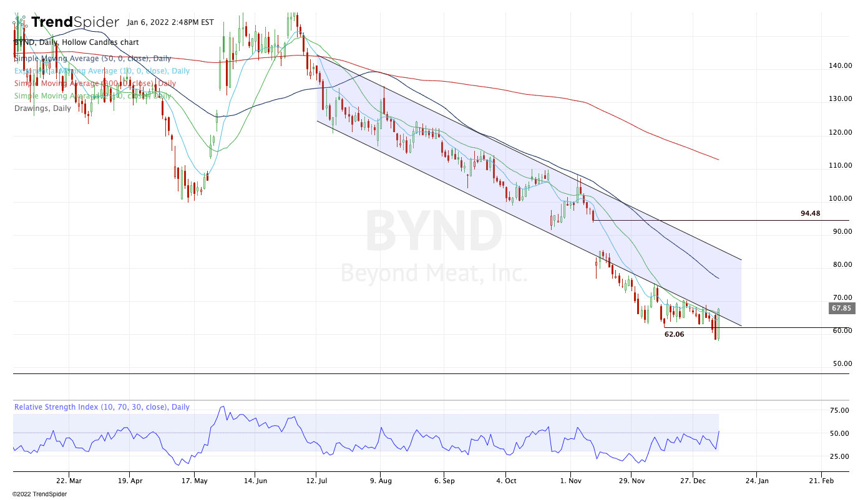Click the 14. Jun date label
The height and width of the screenshot is (500, 868).
[x=255, y=481]
